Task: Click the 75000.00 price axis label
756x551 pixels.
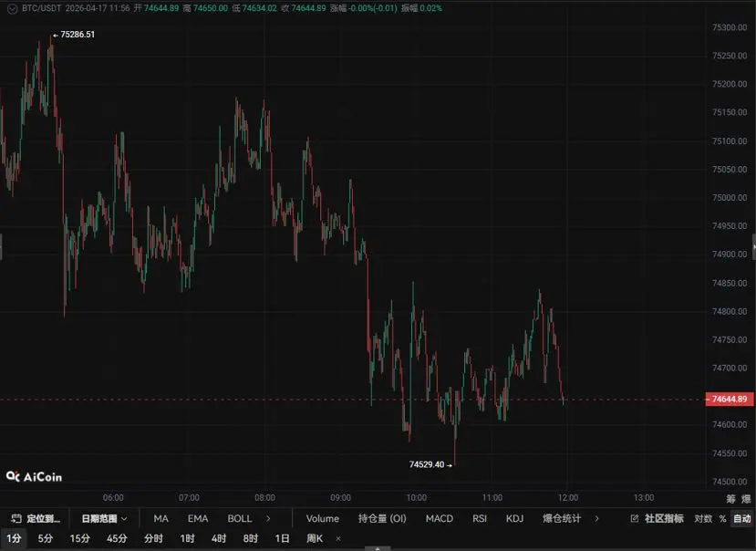Action: (730, 198)
